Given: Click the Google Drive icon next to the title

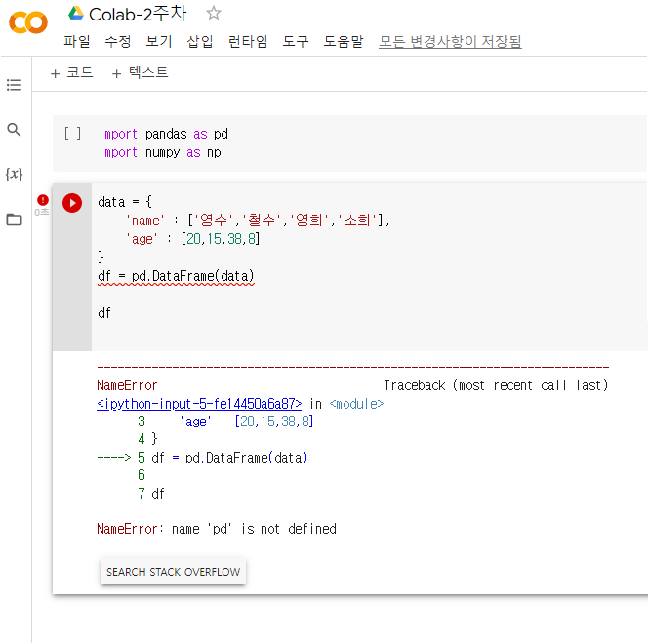Looking at the screenshot, I should coord(76,14).
